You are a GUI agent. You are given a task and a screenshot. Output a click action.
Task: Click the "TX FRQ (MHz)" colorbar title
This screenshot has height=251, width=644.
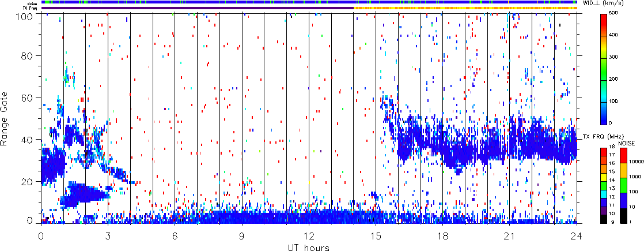(599, 137)
